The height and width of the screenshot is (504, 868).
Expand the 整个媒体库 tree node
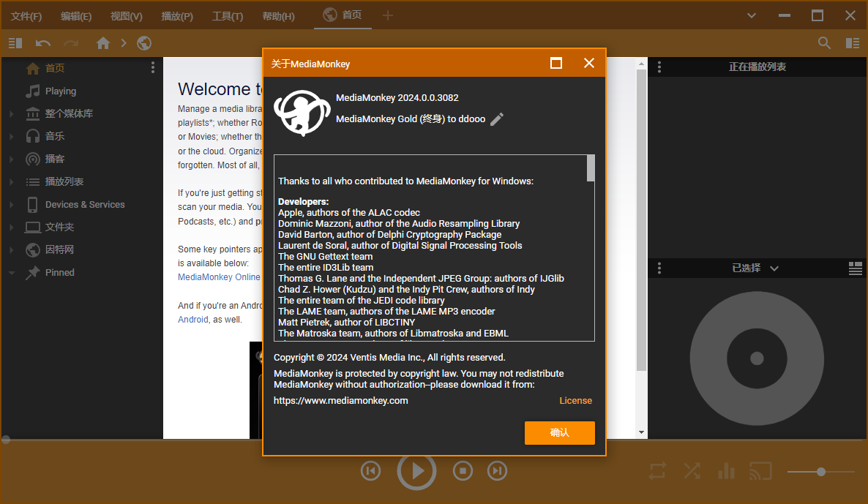(x=11, y=113)
